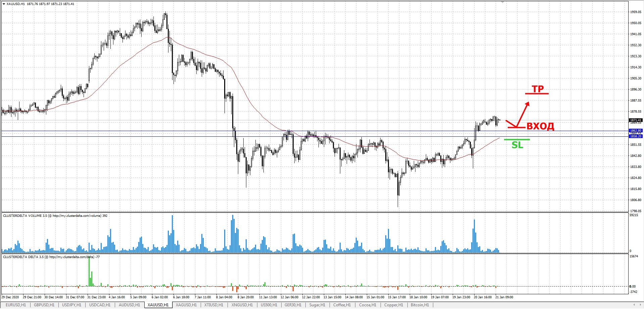Select the active XAUUSD,H1 chart tab
The width and height of the screenshot is (644, 309).
pos(158,305)
